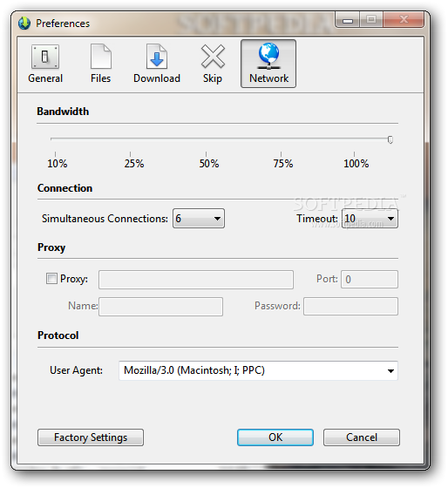
Task: Click the Port input field
Action: point(370,280)
